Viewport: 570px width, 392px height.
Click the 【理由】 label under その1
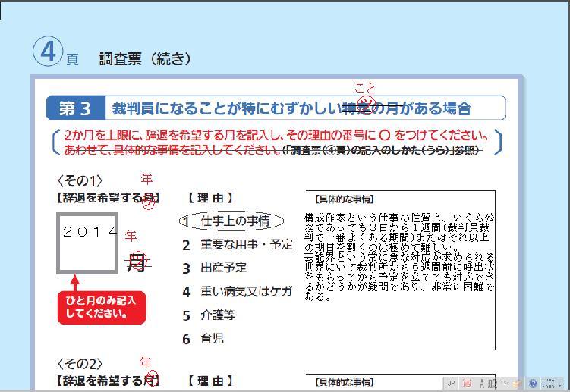click(x=210, y=198)
